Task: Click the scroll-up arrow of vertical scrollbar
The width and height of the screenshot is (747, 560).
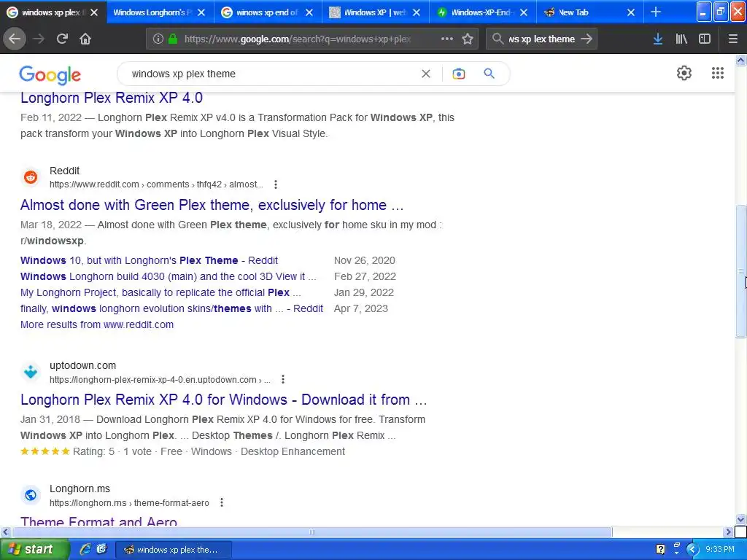Action: tap(740, 60)
